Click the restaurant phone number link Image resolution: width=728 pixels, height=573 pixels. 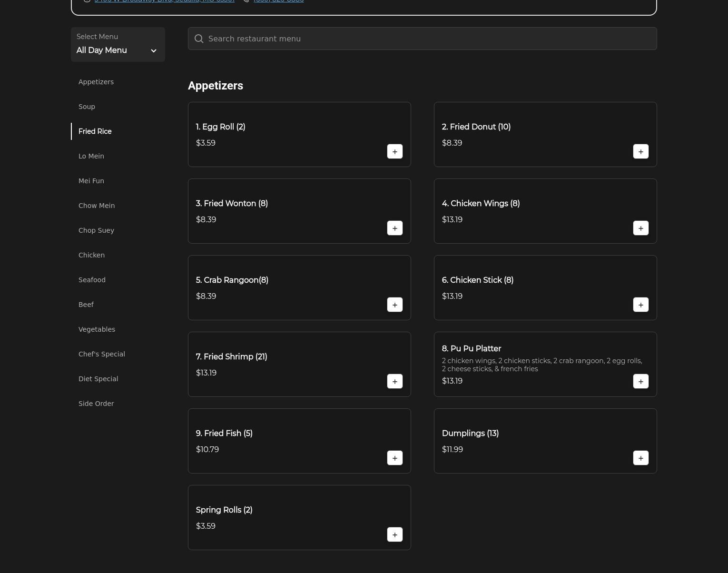click(x=278, y=1)
